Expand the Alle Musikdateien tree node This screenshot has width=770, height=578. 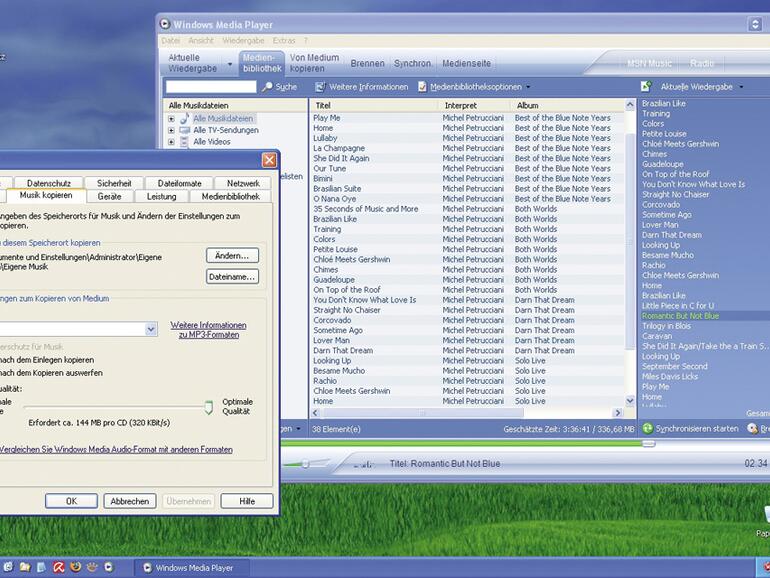tap(171, 119)
